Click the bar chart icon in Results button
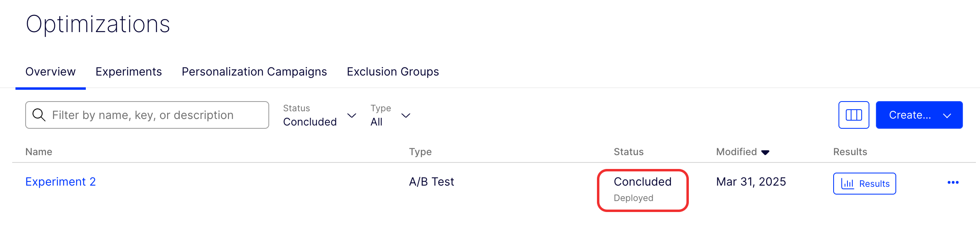 (847, 184)
